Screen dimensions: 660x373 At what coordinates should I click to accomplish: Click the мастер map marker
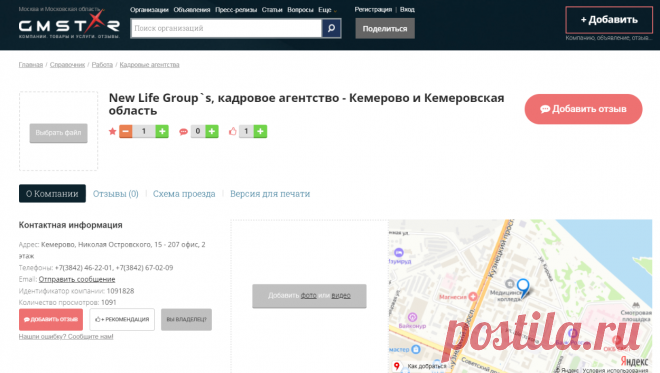point(416,349)
